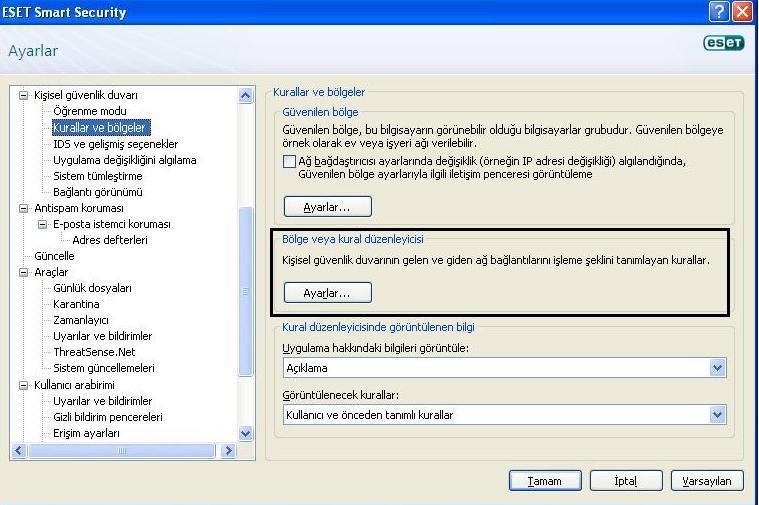Viewport: 759px width, 505px height.
Task: Click the ESET logo
Action: tap(724, 43)
